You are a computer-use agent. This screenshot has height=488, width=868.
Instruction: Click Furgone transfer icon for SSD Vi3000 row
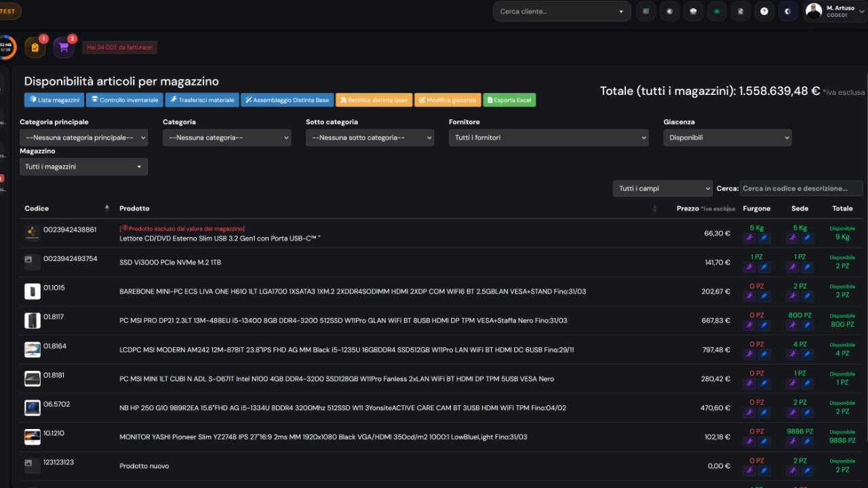point(749,267)
